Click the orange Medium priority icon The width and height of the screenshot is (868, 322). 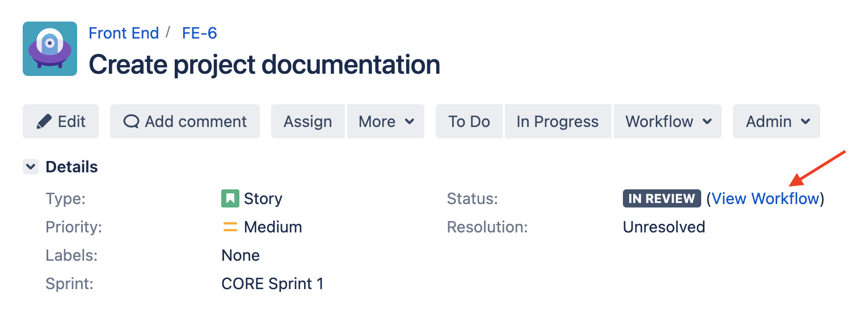pyautogui.click(x=230, y=227)
